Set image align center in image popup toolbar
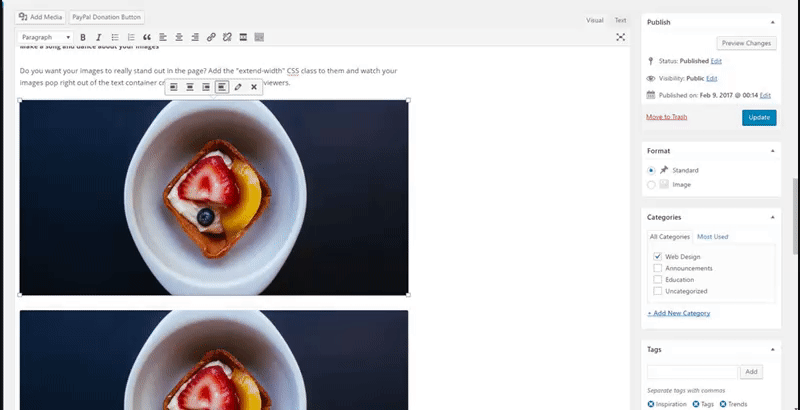 coord(190,87)
